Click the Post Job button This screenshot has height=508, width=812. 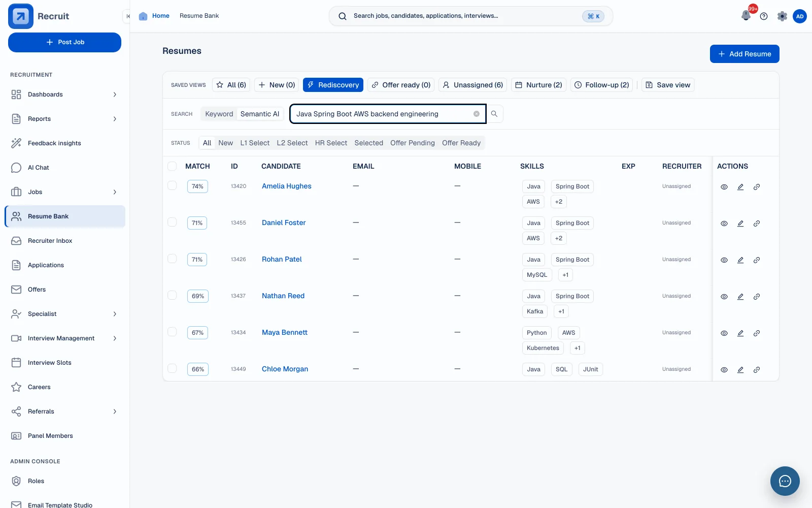(64, 42)
